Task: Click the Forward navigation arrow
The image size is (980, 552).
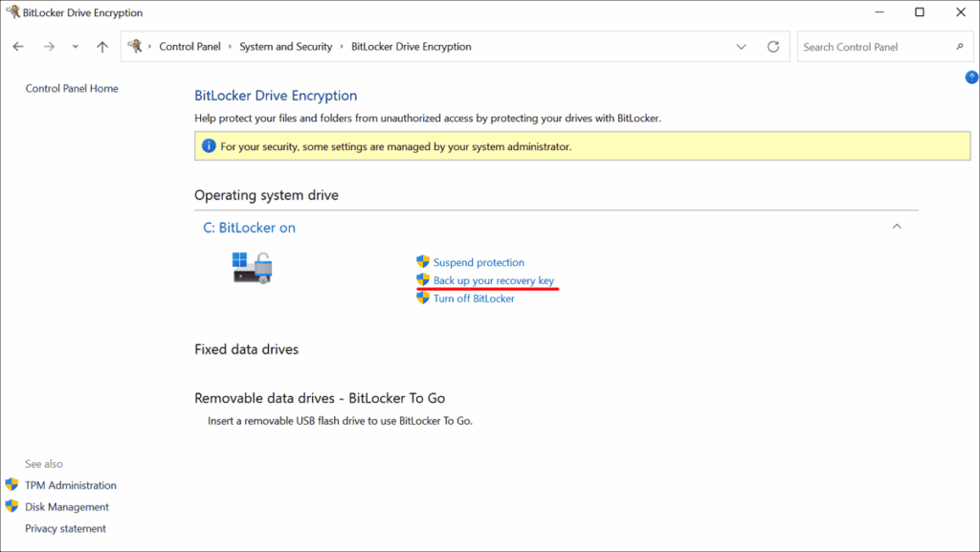Action: pos(49,47)
